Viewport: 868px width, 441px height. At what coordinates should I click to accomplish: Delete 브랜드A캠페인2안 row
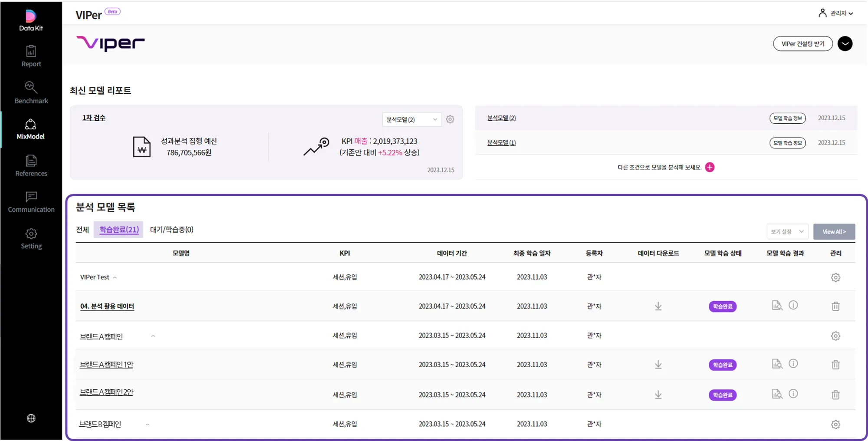(x=835, y=395)
